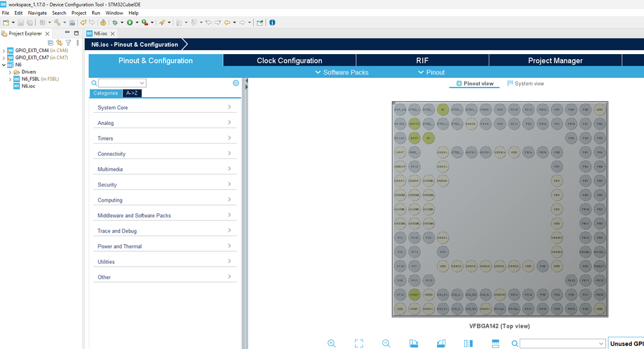Expand the Security category
This screenshot has width=644, height=349.
tap(164, 185)
